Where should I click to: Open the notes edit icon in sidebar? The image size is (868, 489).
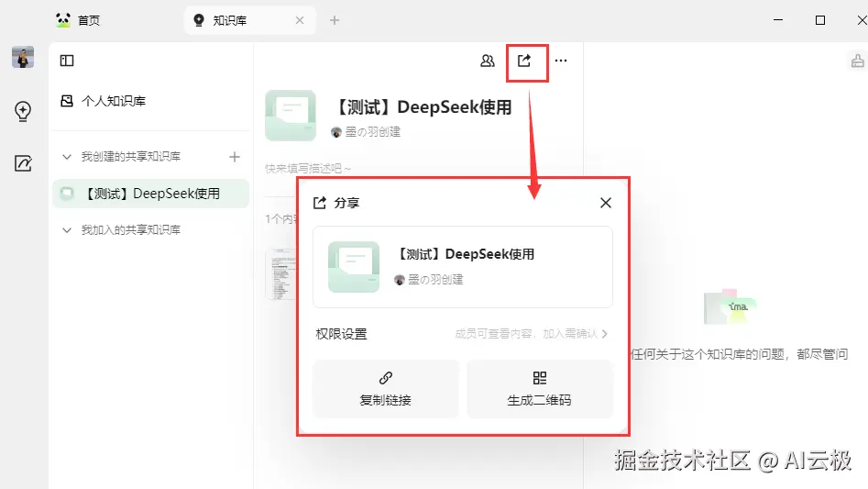[23, 163]
